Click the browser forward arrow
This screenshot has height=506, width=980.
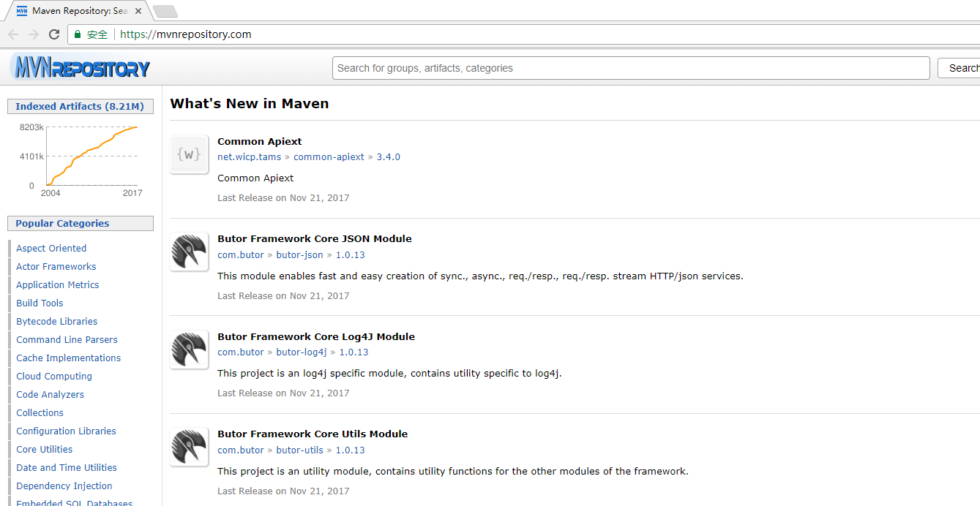(x=34, y=34)
